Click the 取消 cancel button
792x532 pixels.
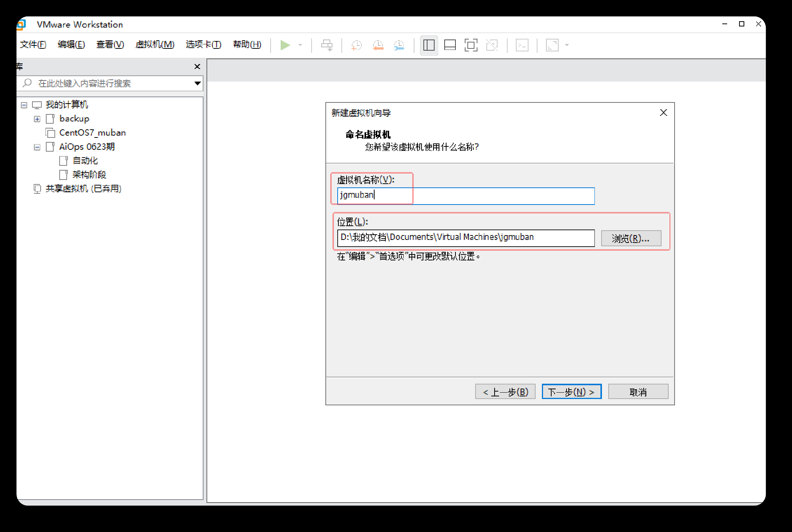pos(638,392)
